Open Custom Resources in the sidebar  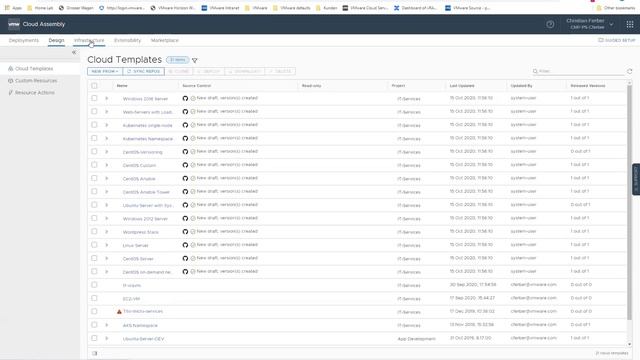[36, 81]
